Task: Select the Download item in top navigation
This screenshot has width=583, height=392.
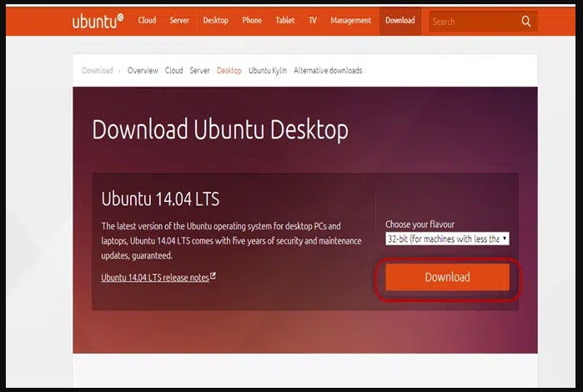Action: point(400,21)
